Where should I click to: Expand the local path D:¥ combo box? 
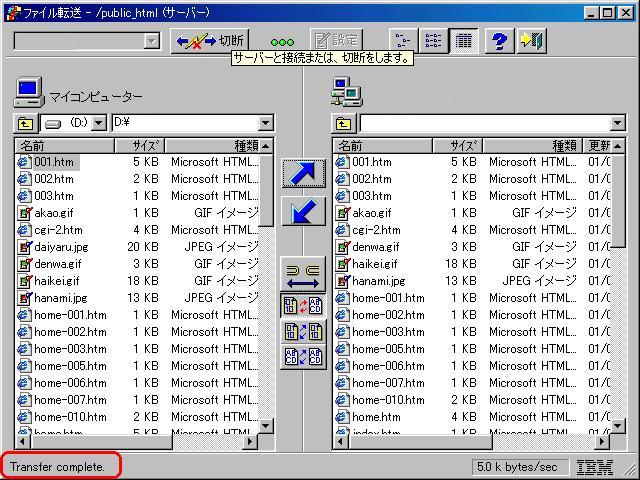[x=265, y=123]
